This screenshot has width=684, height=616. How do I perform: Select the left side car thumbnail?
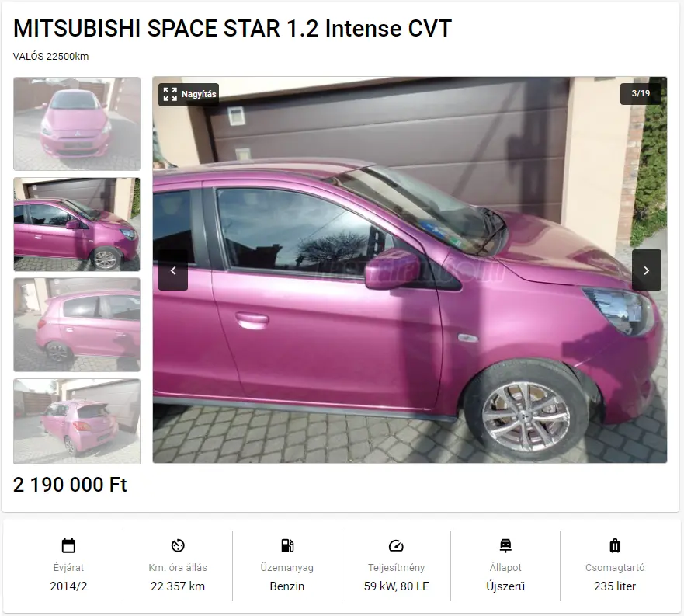pos(77,325)
